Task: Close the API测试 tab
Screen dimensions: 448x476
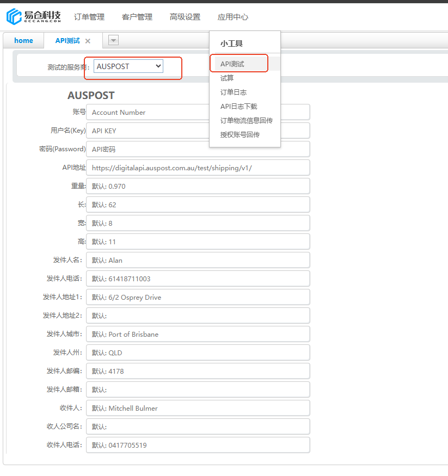Action: [x=88, y=41]
